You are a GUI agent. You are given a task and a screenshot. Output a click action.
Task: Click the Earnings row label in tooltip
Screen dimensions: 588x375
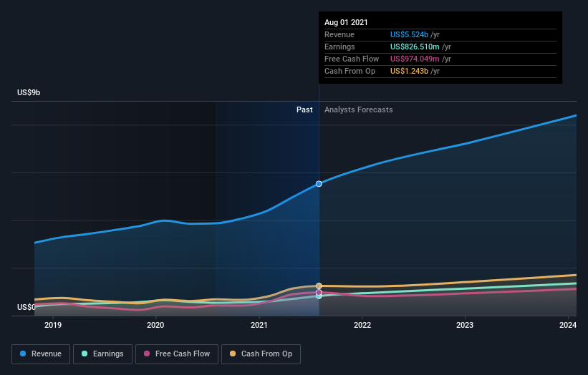pos(339,47)
